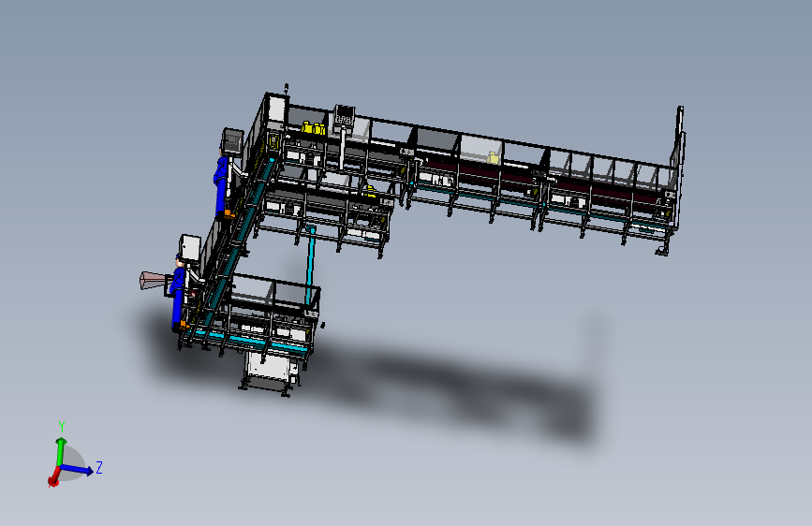Image resolution: width=812 pixels, height=526 pixels.
Task: Select the upper worker figure in blue overalls
Action: click(223, 183)
